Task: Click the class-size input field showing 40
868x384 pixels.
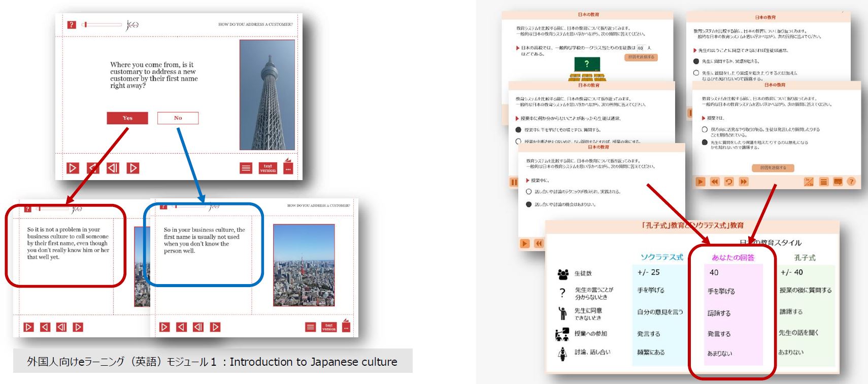Action: (x=641, y=48)
